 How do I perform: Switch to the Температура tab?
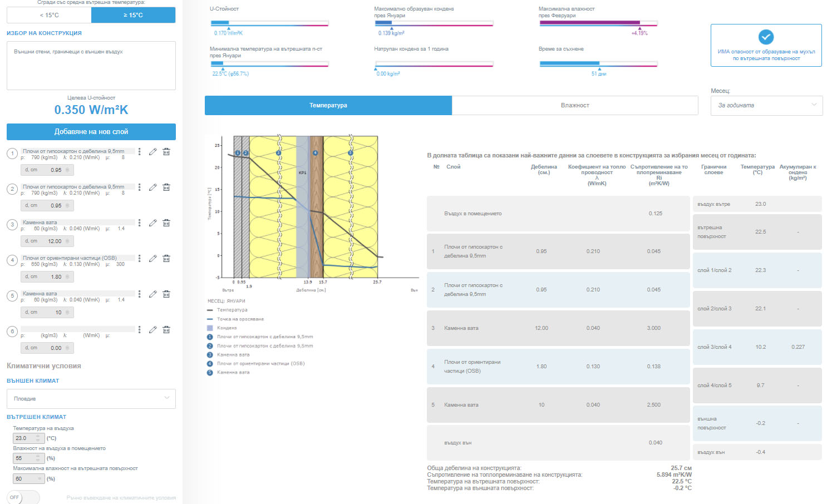tap(328, 105)
